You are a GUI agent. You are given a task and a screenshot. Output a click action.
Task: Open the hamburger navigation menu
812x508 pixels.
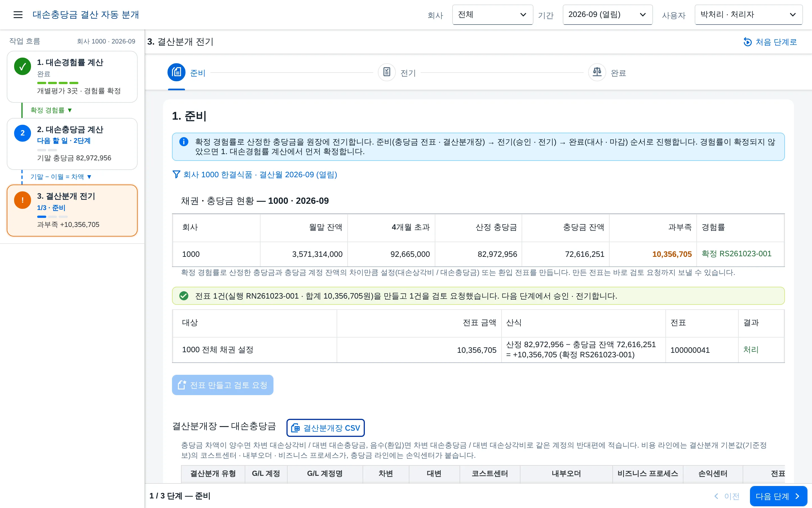click(18, 14)
